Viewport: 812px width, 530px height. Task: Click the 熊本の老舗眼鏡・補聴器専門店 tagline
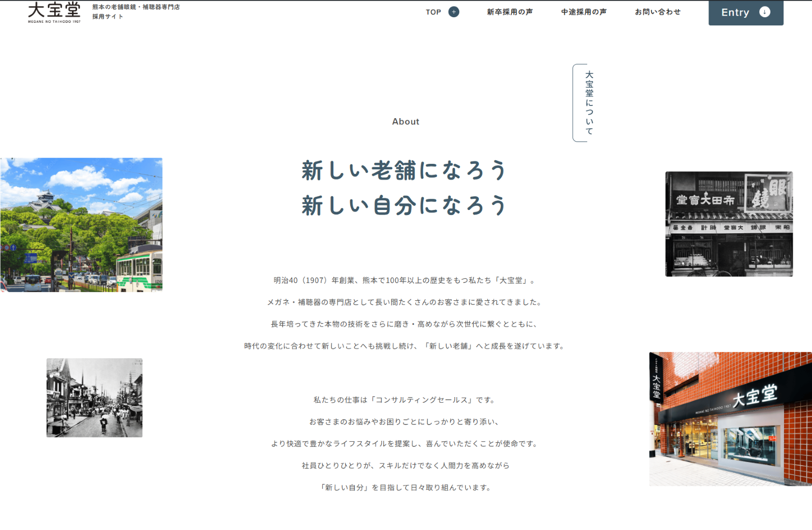pyautogui.click(x=136, y=7)
